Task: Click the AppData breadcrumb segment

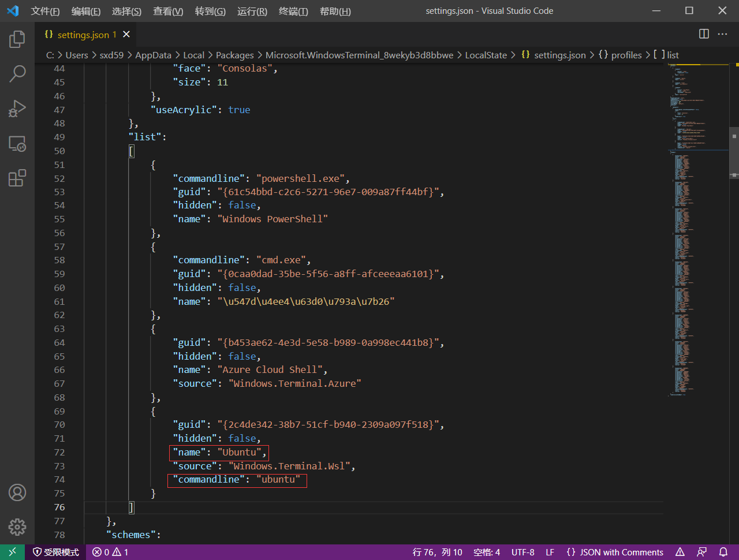Action: pyautogui.click(x=153, y=55)
